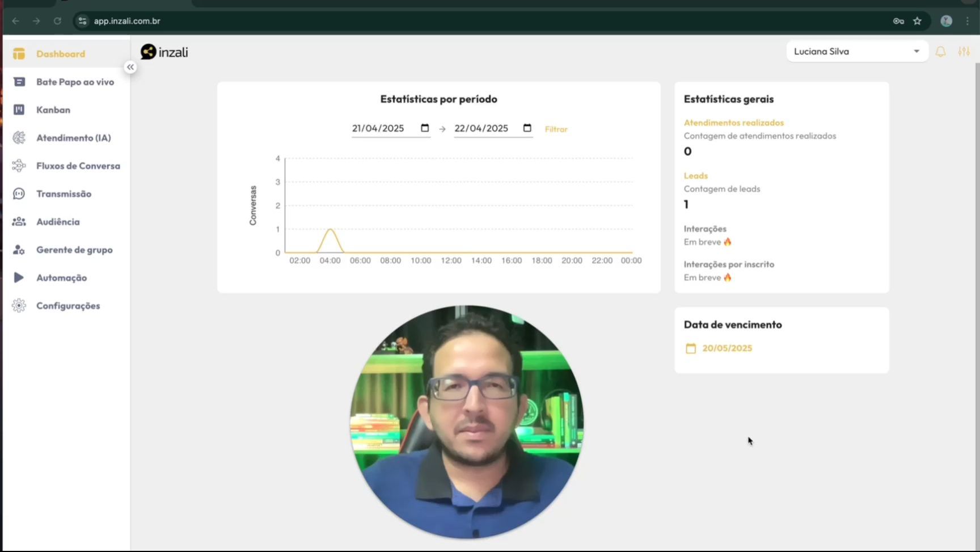
Task: Reload the page in the browser
Action: (x=57, y=21)
